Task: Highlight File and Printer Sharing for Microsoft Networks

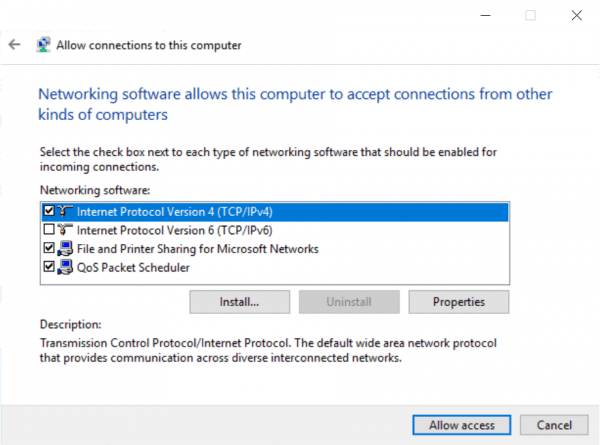Action: click(197, 249)
